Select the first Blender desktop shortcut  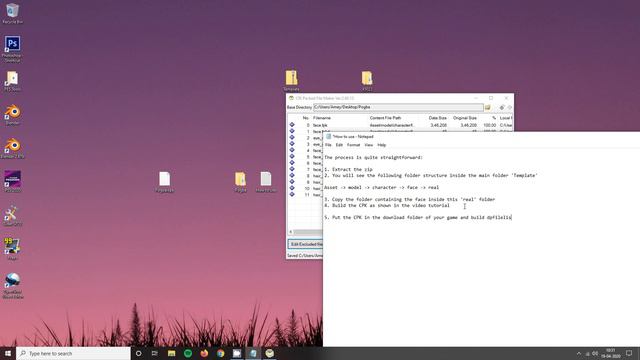click(x=12, y=115)
